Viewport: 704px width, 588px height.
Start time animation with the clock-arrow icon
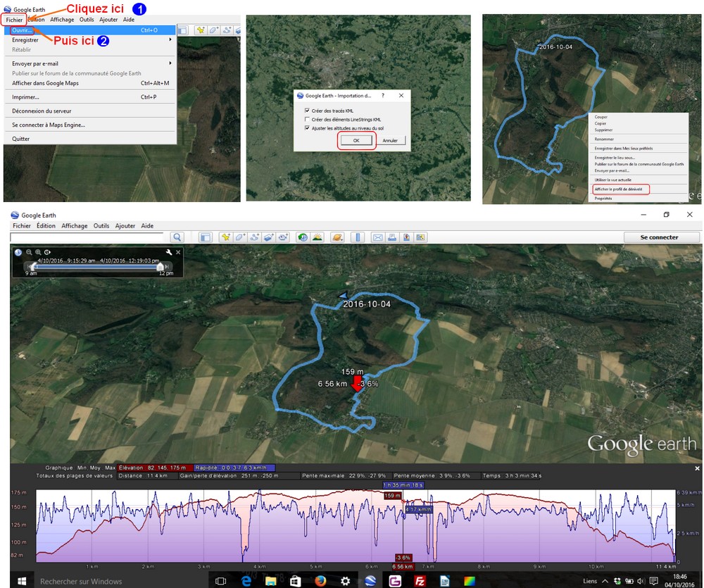(x=47, y=252)
